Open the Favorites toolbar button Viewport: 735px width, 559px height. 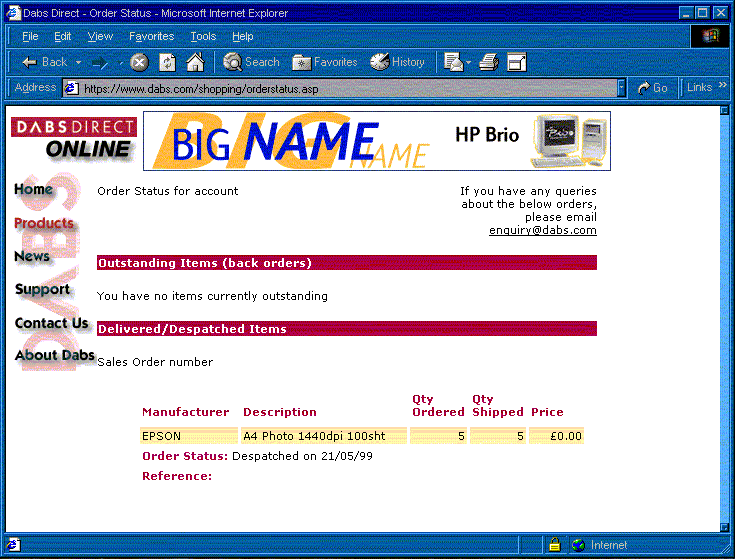(x=325, y=62)
